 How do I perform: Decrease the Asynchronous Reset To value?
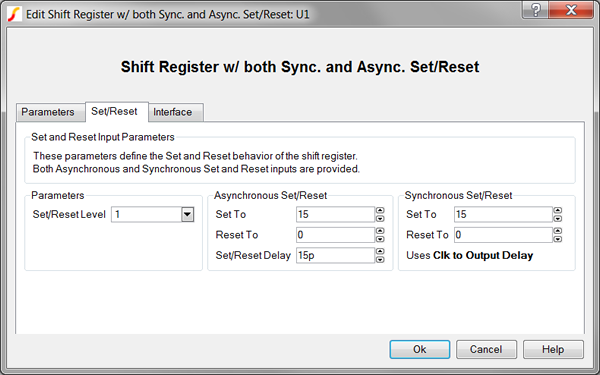point(380,239)
